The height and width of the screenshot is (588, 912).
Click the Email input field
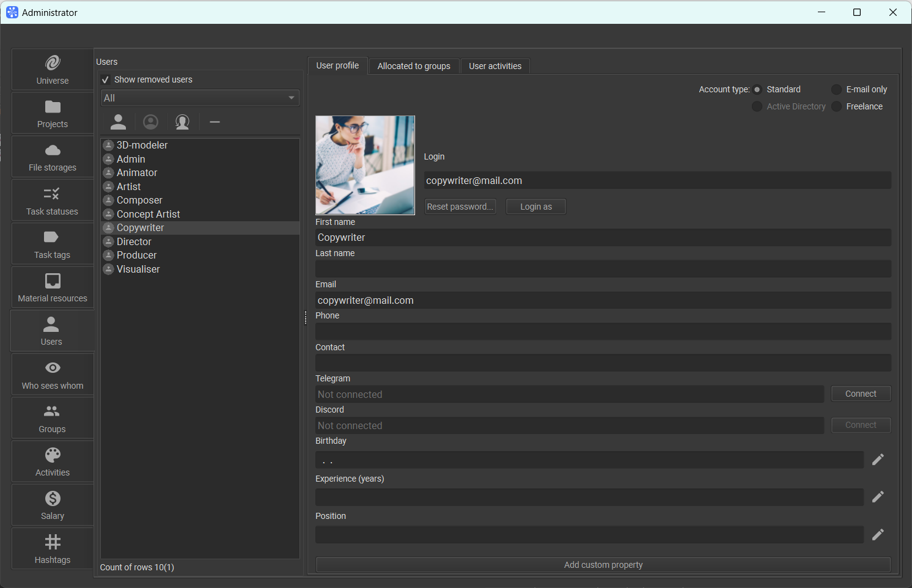point(603,300)
